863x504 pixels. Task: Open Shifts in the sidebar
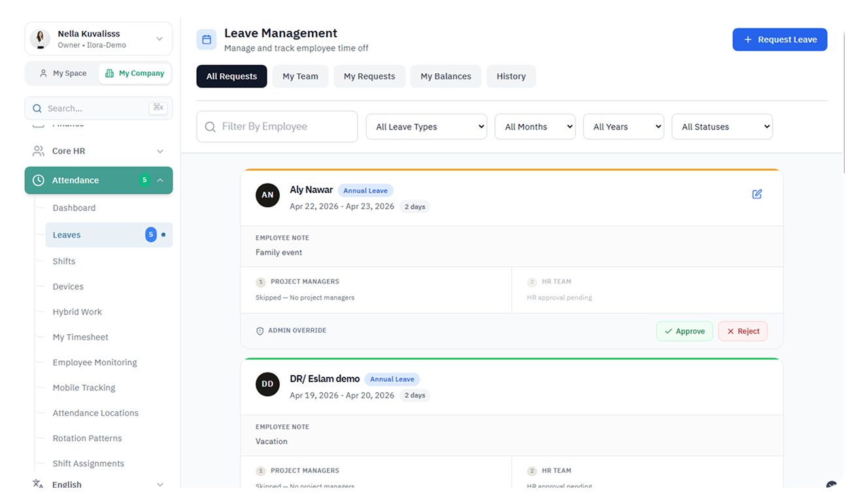pyautogui.click(x=64, y=261)
